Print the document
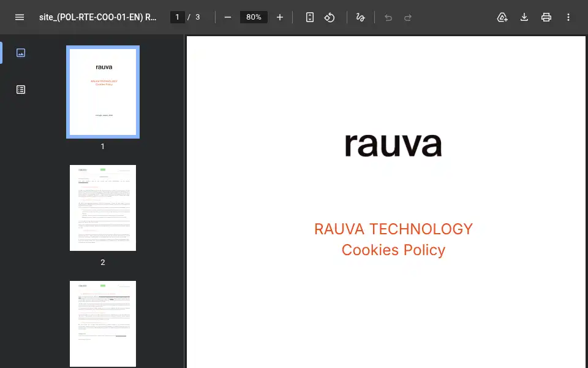Image resolution: width=588 pixels, height=368 pixels. coord(546,17)
